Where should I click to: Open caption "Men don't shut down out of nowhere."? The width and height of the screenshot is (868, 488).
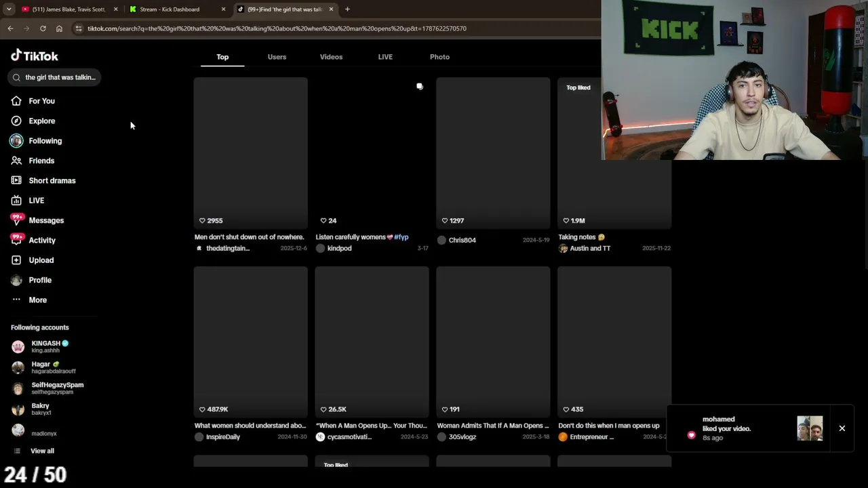(250, 237)
